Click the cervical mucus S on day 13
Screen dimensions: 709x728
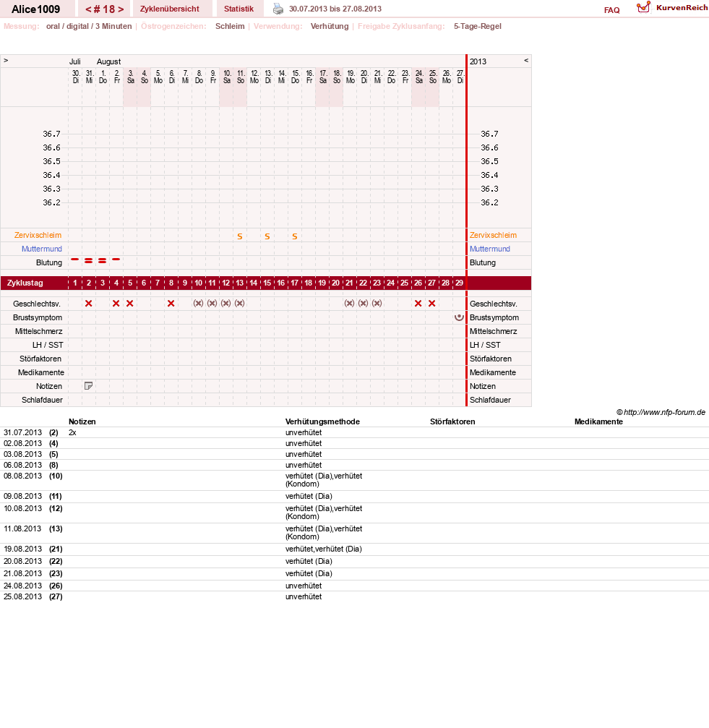[240, 236]
